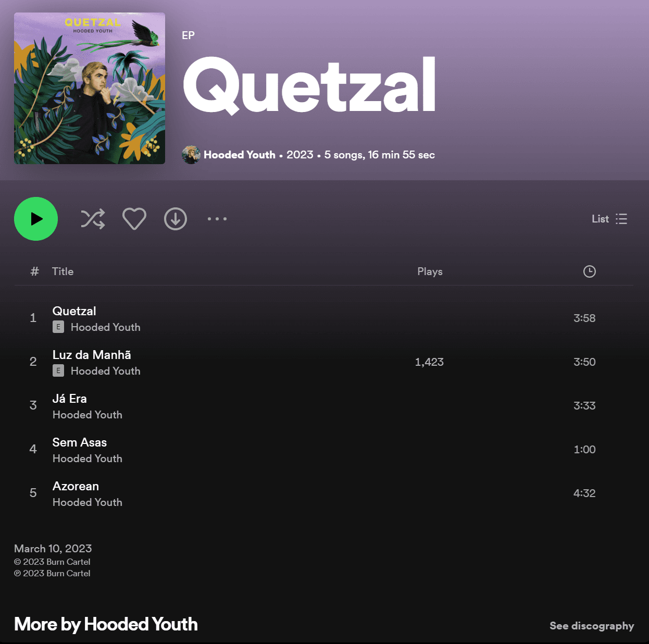Viewport: 649px width, 644px height.
Task: Download the EP using the arrow icon
Action: 176,219
